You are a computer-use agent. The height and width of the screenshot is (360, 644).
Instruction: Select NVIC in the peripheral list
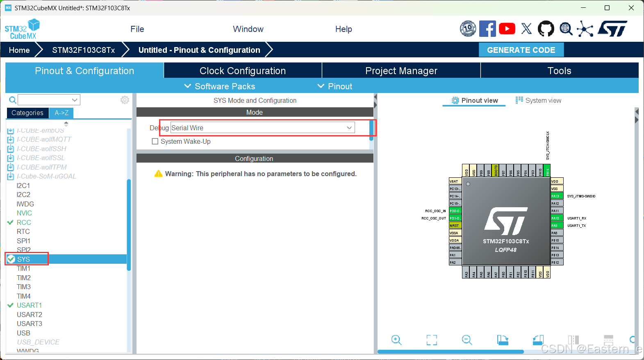[24, 213]
